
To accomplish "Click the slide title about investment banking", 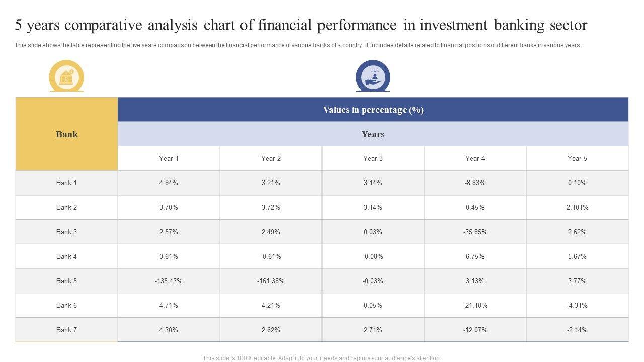I will pyautogui.click(x=301, y=25).
